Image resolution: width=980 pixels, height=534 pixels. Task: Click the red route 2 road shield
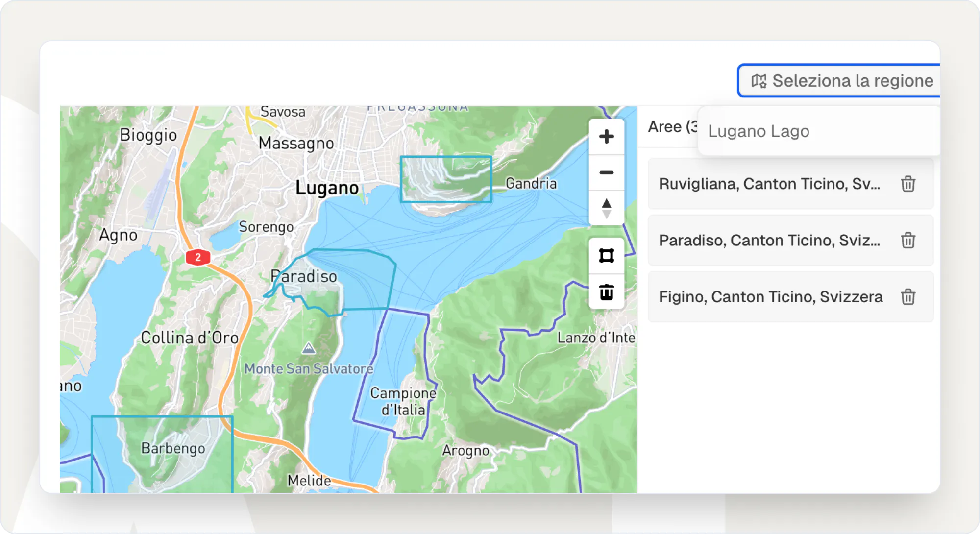(198, 257)
